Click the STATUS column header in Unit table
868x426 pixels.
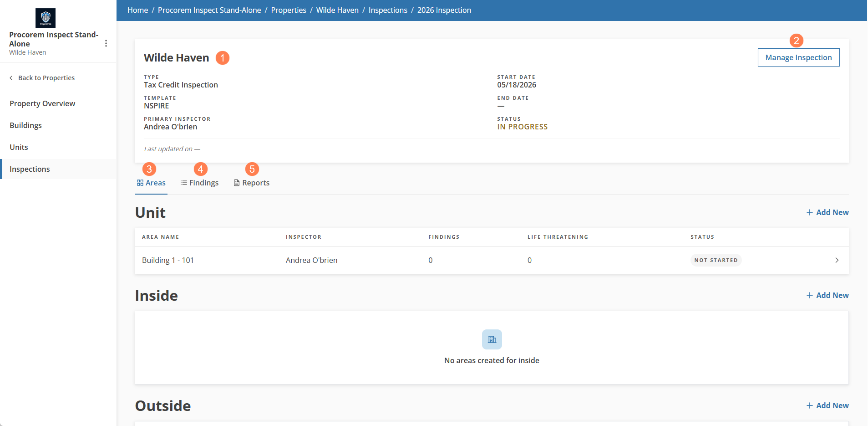(x=702, y=237)
